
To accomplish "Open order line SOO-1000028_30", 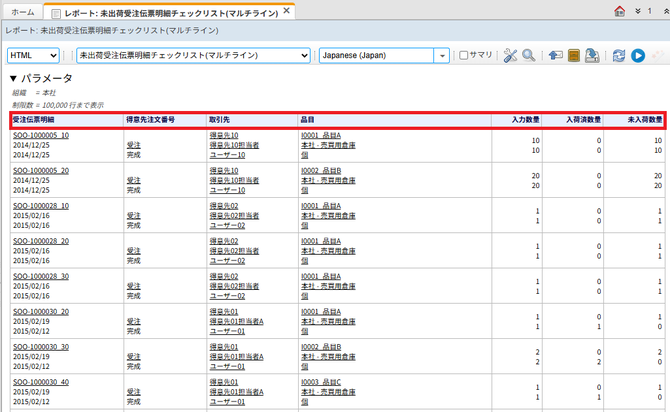I will click(41, 277).
